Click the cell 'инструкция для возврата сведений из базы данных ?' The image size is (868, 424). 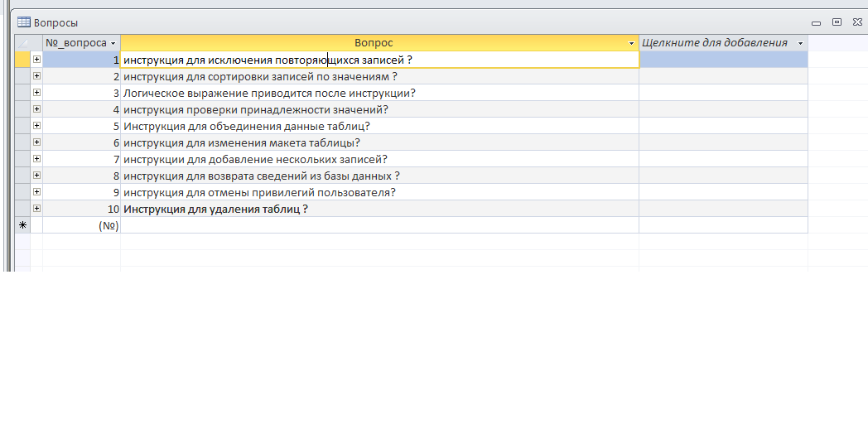[x=379, y=176]
